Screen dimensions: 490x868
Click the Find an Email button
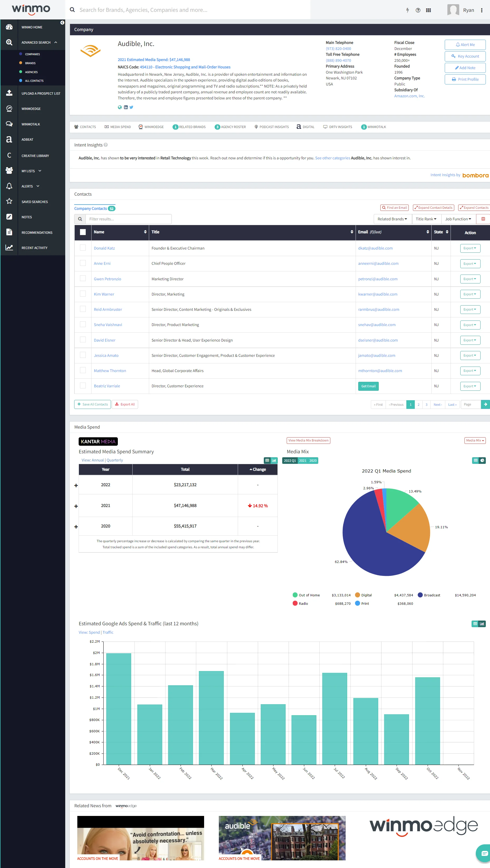[394, 207]
